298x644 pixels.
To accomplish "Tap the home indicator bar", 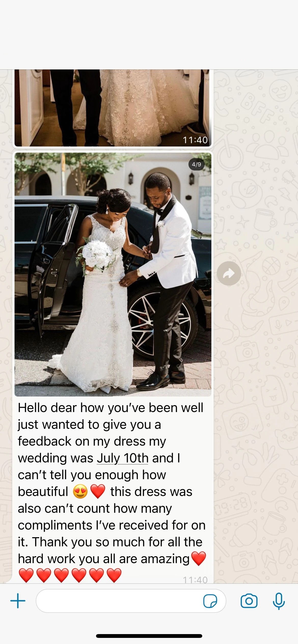I will click(x=149, y=636).
